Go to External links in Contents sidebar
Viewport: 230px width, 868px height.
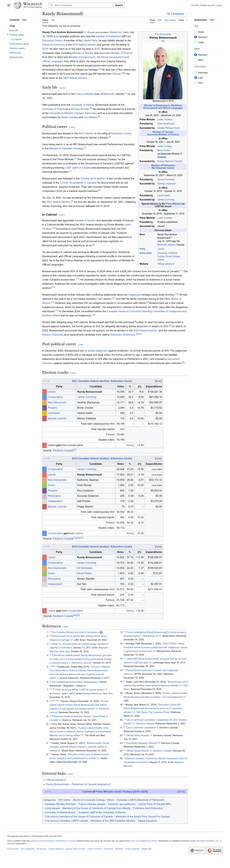pos(16,57)
